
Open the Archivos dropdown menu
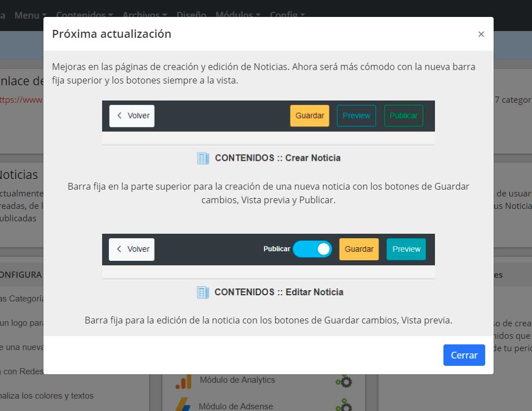[x=144, y=15]
